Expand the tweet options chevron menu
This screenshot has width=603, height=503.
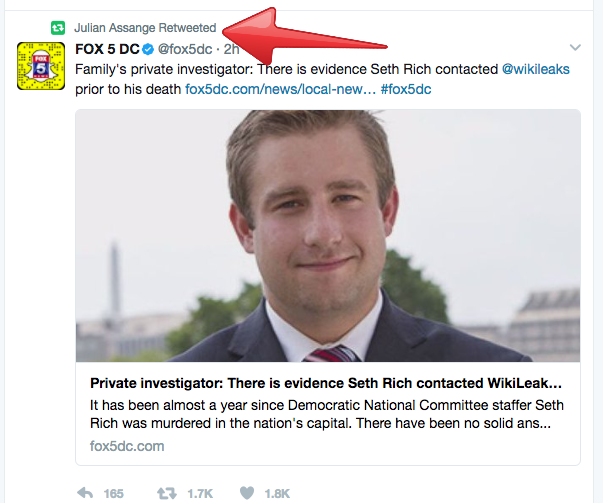click(575, 47)
